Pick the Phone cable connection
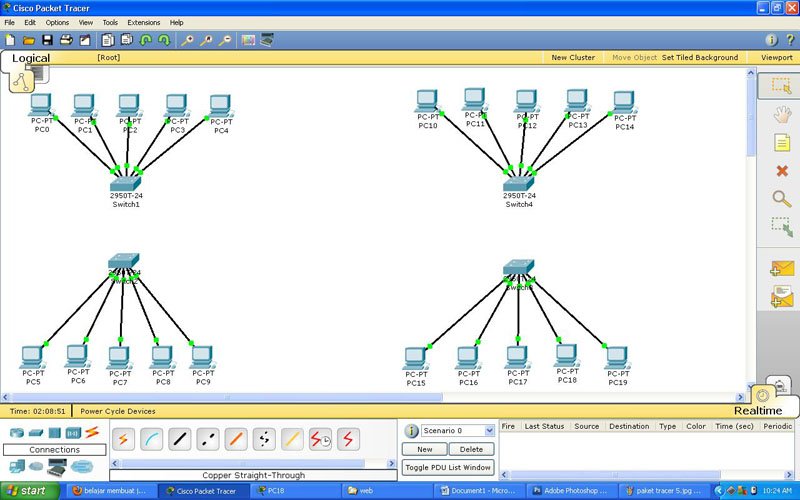800x500 pixels. pyautogui.click(x=264, y=439)
